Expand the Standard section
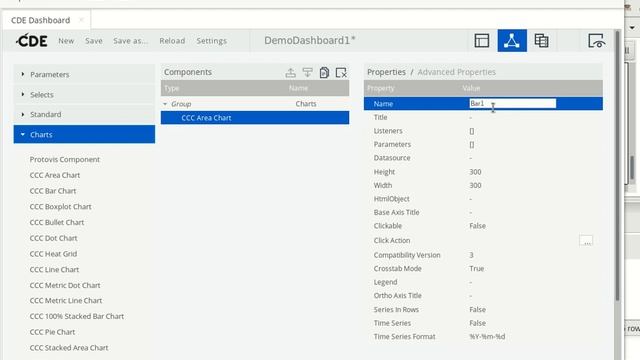640x360 pixels. click(x=84, y=114)
